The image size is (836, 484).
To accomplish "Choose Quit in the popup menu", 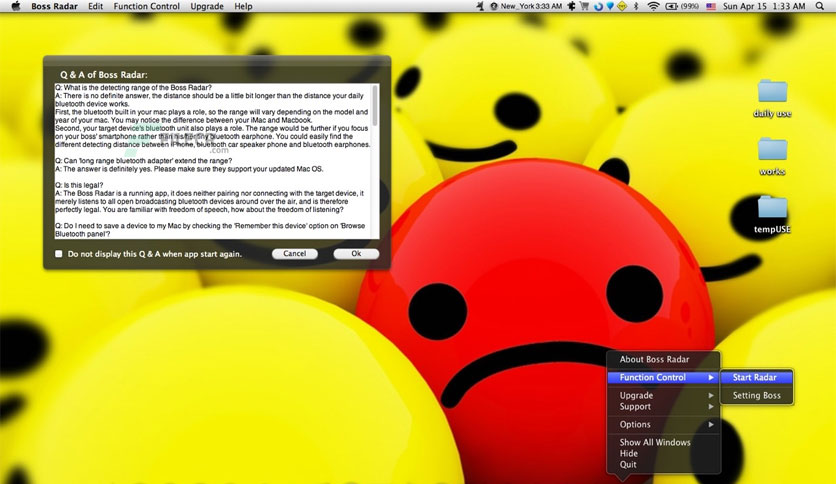I will click(x=628, y=465).
